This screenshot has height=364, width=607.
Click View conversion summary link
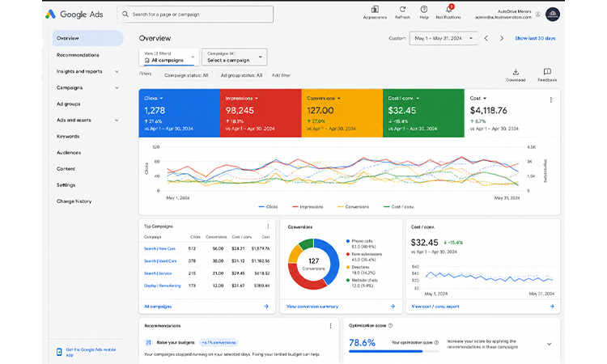[312, 307]
